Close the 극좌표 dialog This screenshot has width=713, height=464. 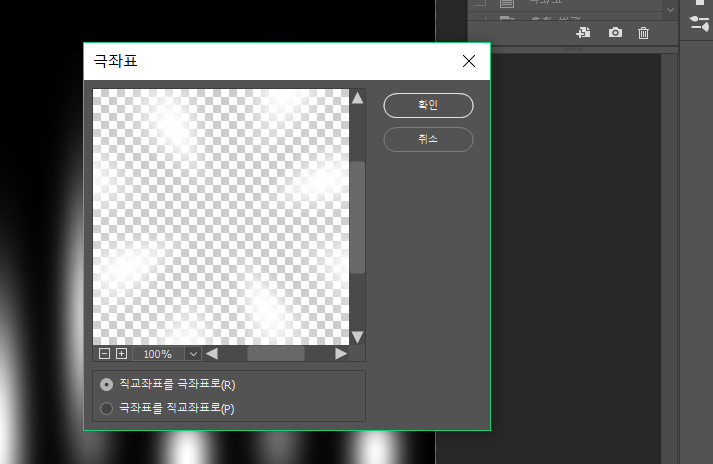coord(469,61)
